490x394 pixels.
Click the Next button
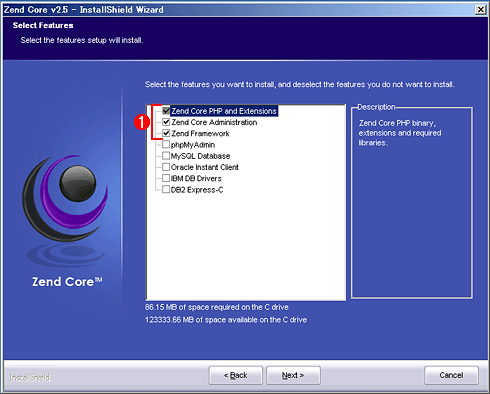pos(293,375)
